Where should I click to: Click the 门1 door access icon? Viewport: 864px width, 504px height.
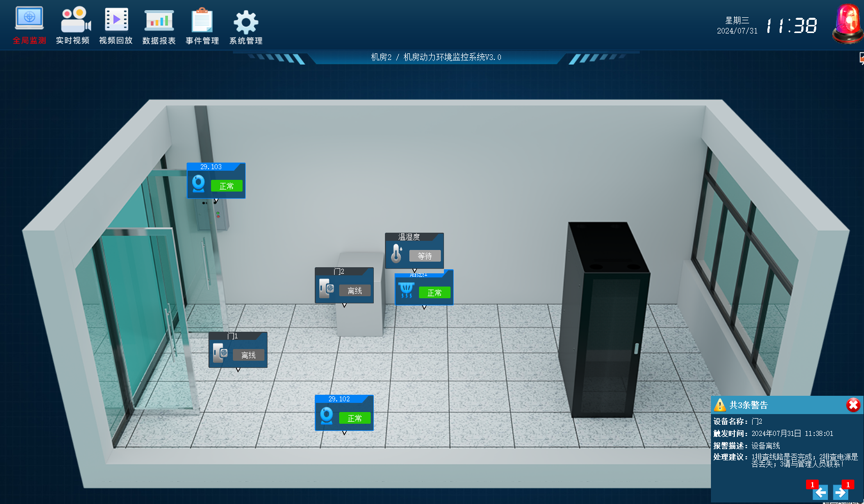(220, 353)
